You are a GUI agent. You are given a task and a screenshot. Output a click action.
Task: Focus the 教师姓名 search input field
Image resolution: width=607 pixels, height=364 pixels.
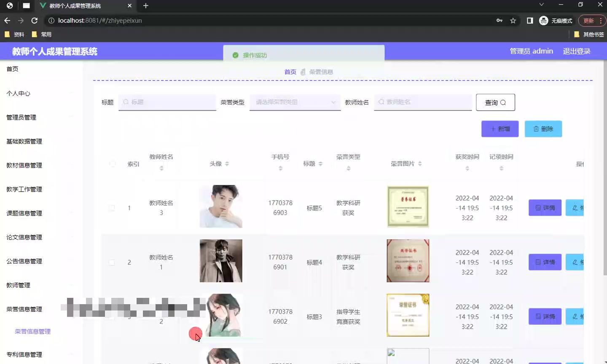[x=423, y=102]
